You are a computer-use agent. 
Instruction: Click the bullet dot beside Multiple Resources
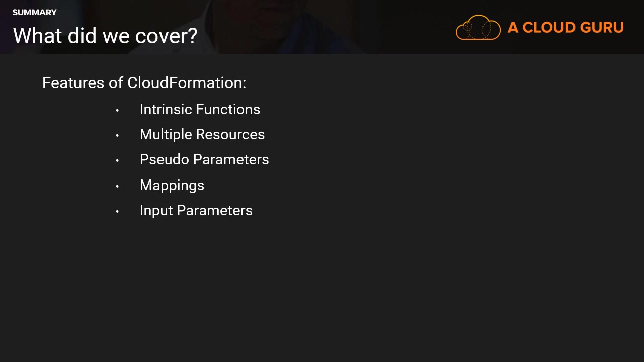coord(117,135)
